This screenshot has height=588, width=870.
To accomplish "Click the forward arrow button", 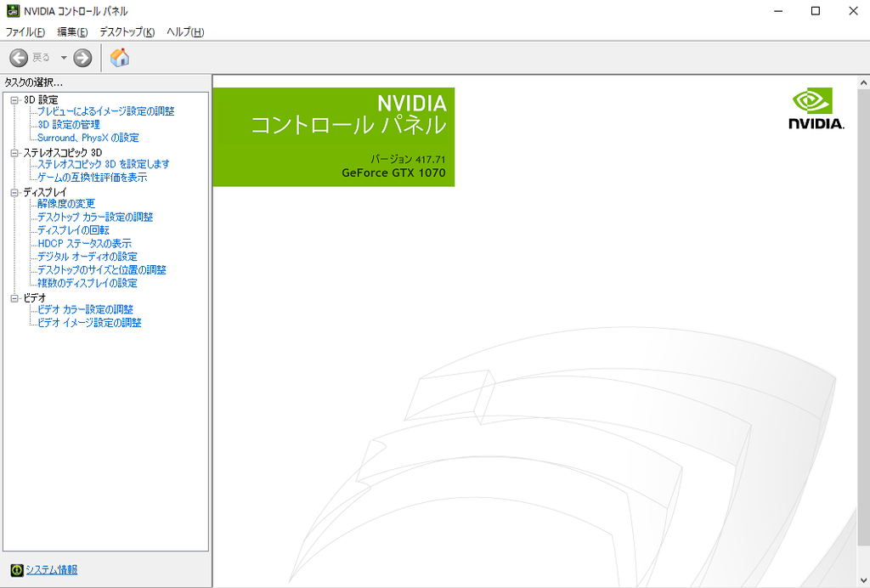I will (x=82, y=57).
